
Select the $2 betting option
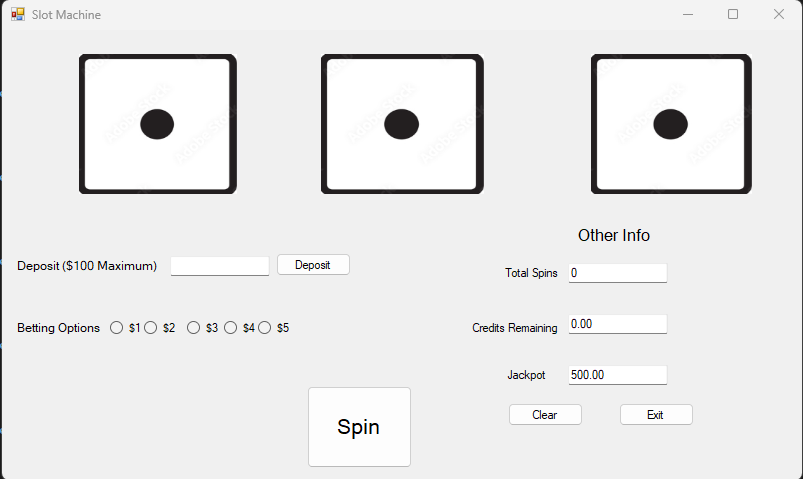pyautogui.click(x=151, y=328)
